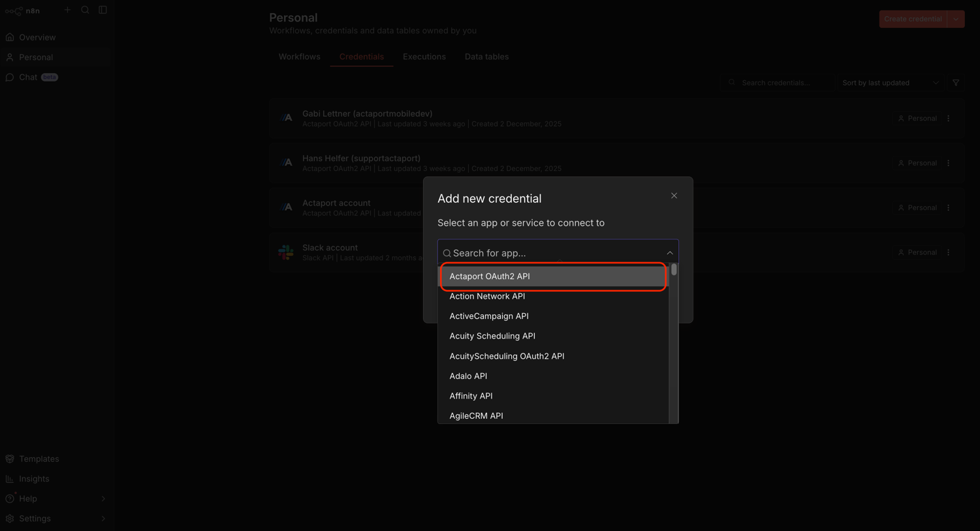Switch to the Workflows tab

[299, 57]
